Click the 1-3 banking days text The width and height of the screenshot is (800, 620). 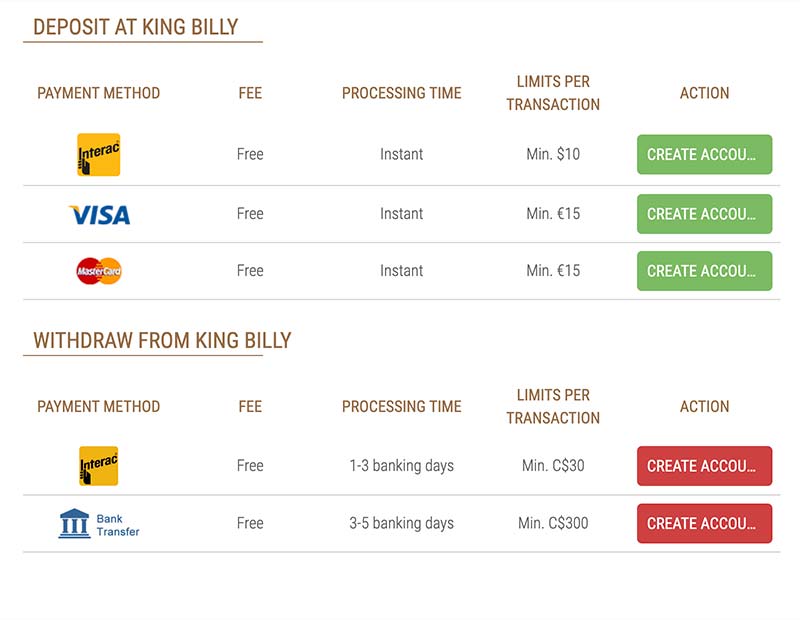pos(402,466)
